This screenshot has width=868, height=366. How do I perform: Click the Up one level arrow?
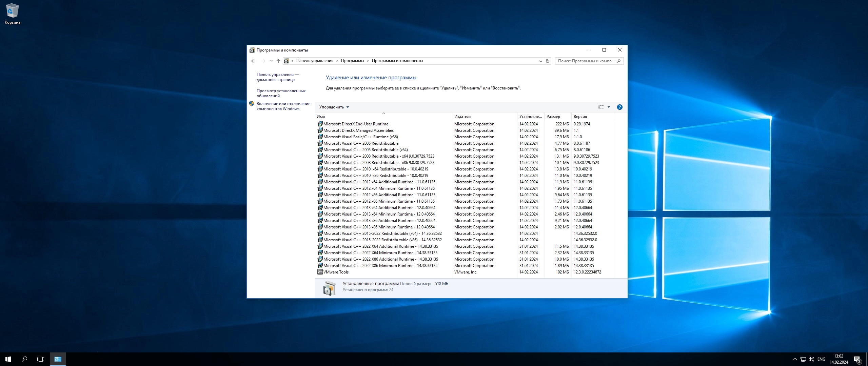[278, 61]
